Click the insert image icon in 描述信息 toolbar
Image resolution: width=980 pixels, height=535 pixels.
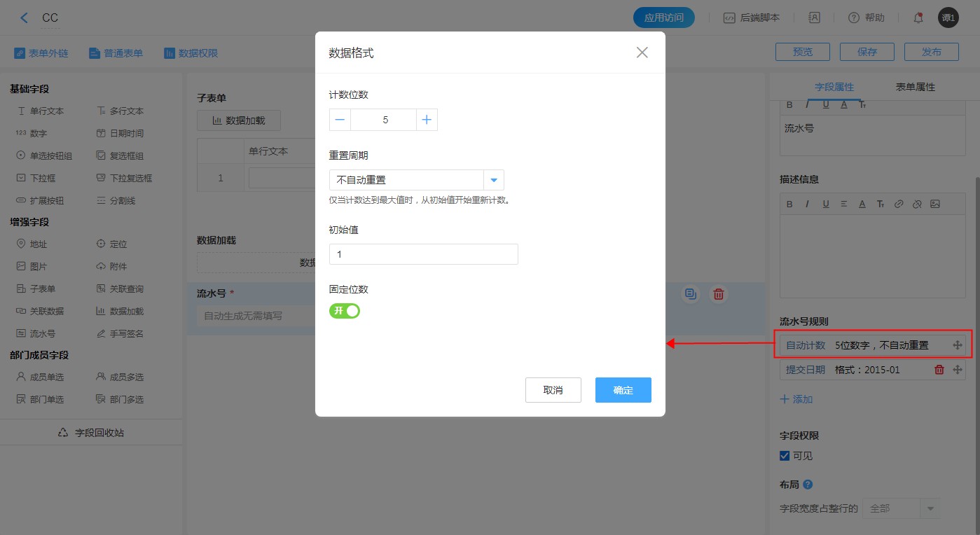[x=934, y=204]
